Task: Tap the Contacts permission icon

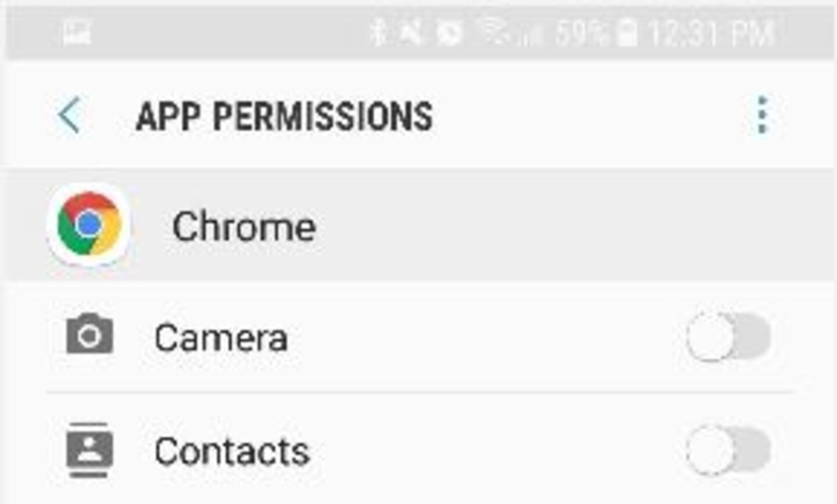Action: 89,449
